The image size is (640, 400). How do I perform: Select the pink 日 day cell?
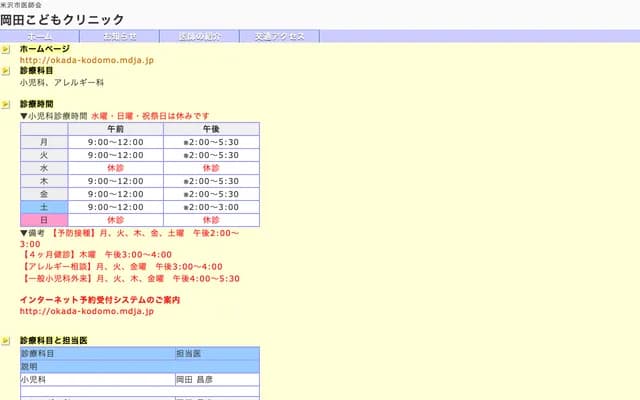tap(43, 220)
